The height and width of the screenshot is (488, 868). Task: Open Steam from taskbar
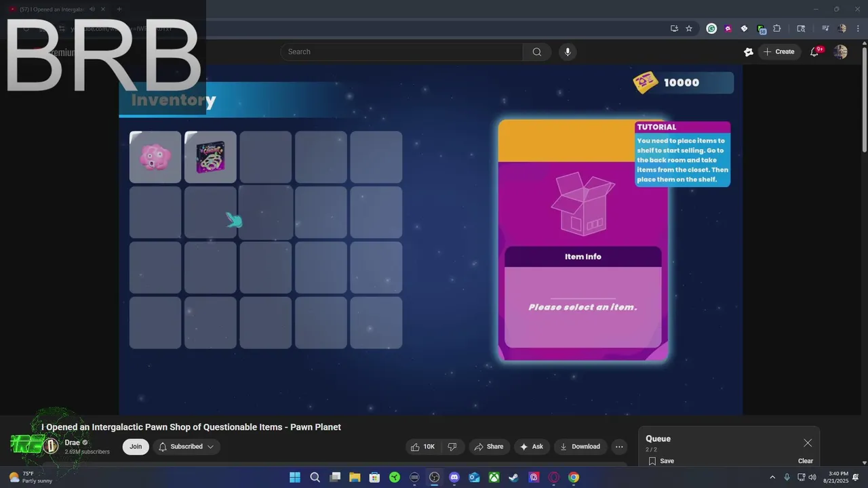[x=514, y=477]
